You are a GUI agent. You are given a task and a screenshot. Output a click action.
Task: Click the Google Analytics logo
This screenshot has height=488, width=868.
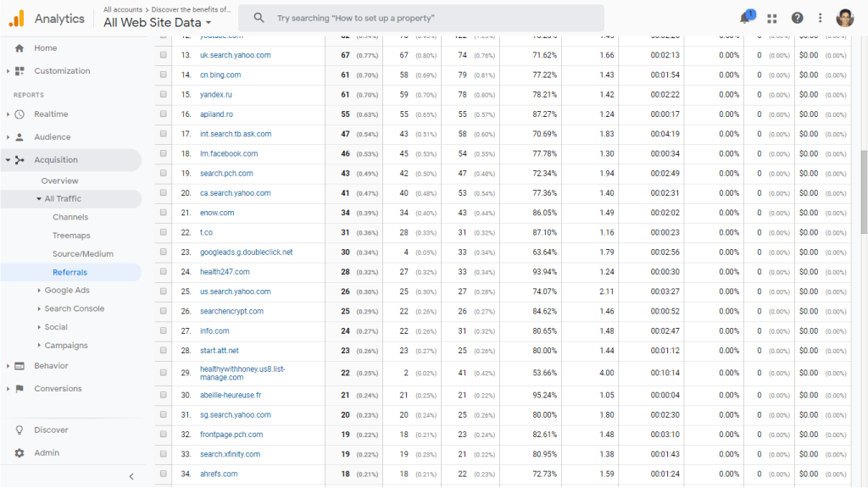[x=17, y=19]
